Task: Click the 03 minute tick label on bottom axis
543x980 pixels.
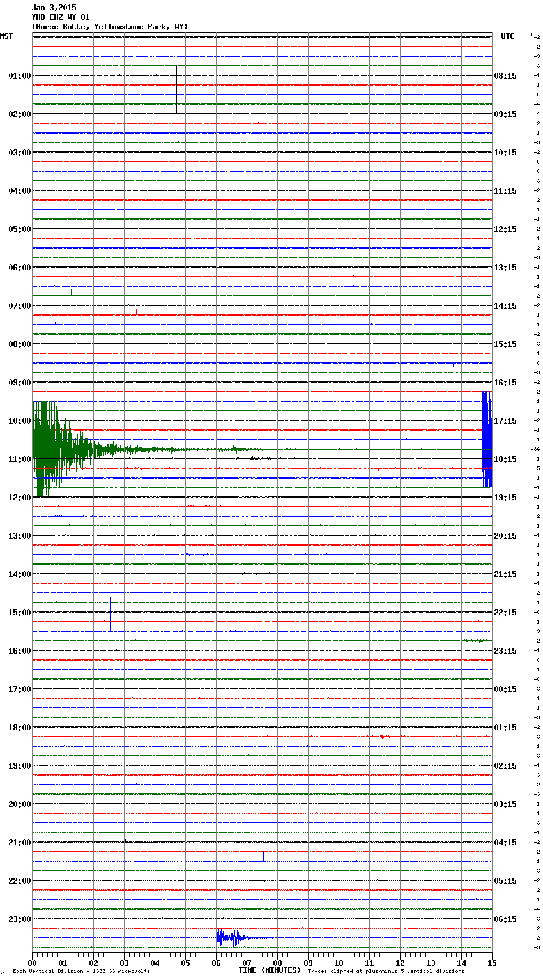Action: (x=125, y=963)
